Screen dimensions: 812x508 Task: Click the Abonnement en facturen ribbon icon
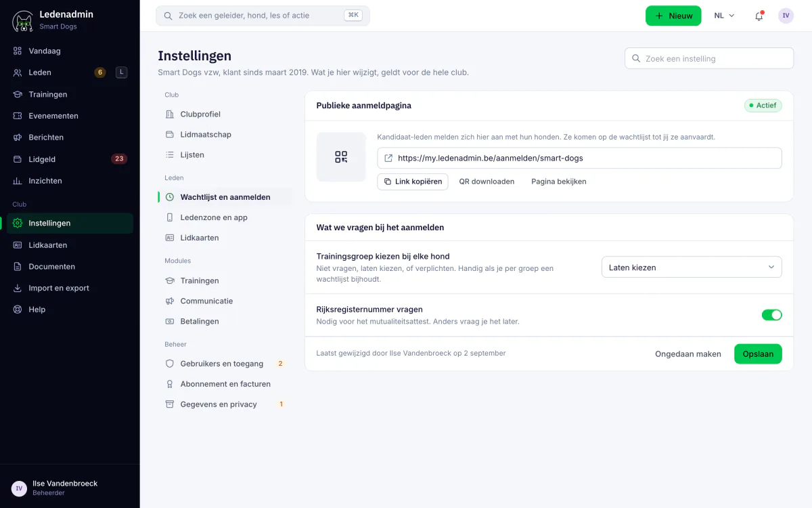pos(170,384)
